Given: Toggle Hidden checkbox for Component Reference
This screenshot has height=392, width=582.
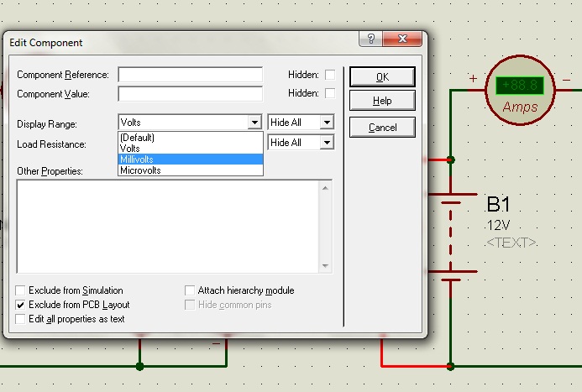Looking at the screenshot, I should [x=330, y=75].
